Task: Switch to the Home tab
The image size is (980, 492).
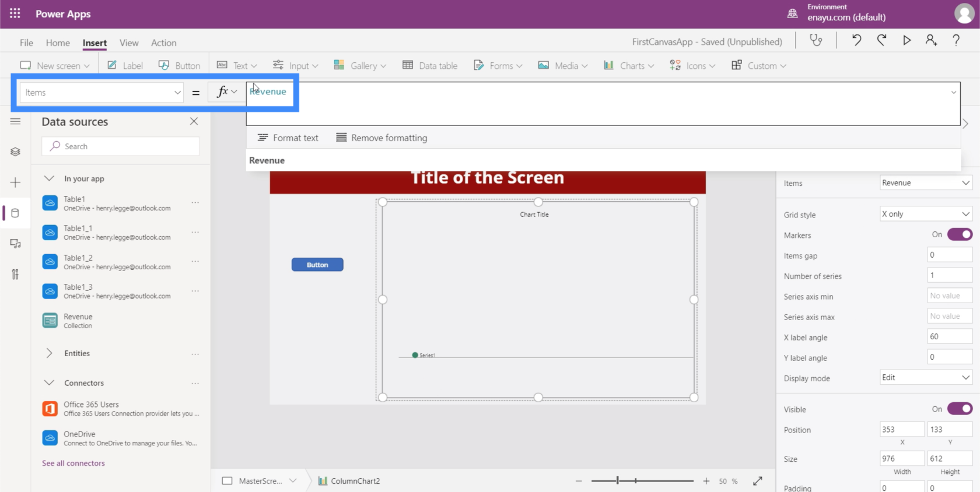Action: pos(58,43)
